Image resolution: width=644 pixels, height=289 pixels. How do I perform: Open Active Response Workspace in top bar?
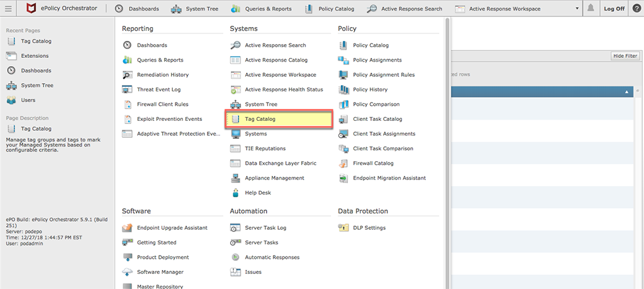[x=498, y=8]
